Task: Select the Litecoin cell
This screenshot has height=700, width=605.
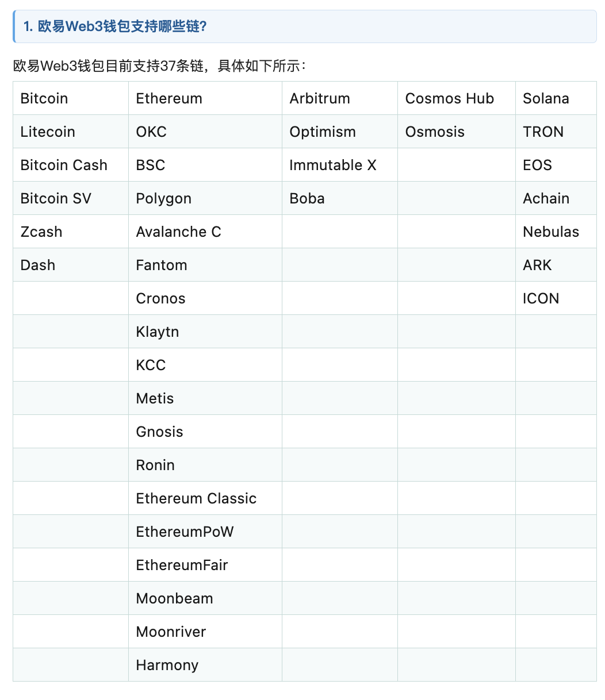Action: 48,132
